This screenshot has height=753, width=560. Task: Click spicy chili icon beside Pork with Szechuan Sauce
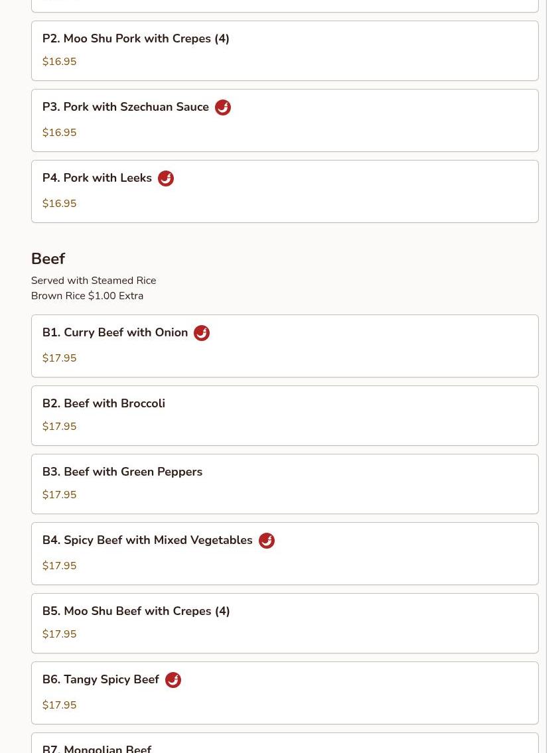tap(222, 107)
